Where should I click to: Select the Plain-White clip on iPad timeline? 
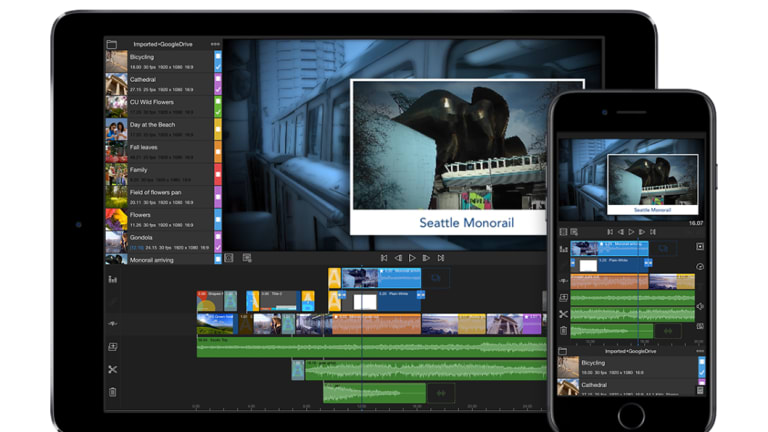click(383, 301)
